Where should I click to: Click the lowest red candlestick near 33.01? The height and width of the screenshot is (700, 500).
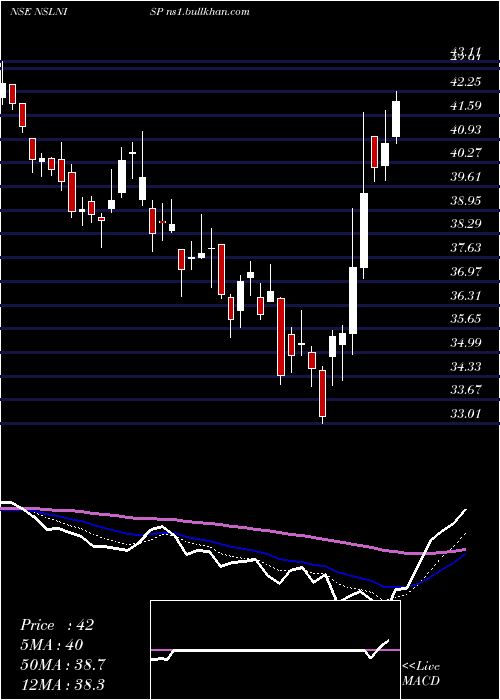pos(322,393)
